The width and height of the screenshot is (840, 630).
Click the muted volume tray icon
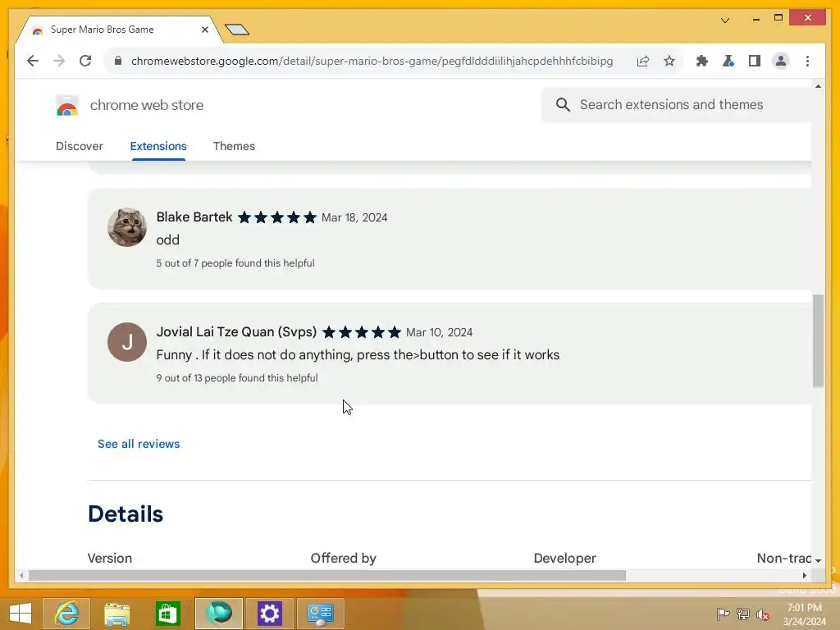click(x=762, y=614)
